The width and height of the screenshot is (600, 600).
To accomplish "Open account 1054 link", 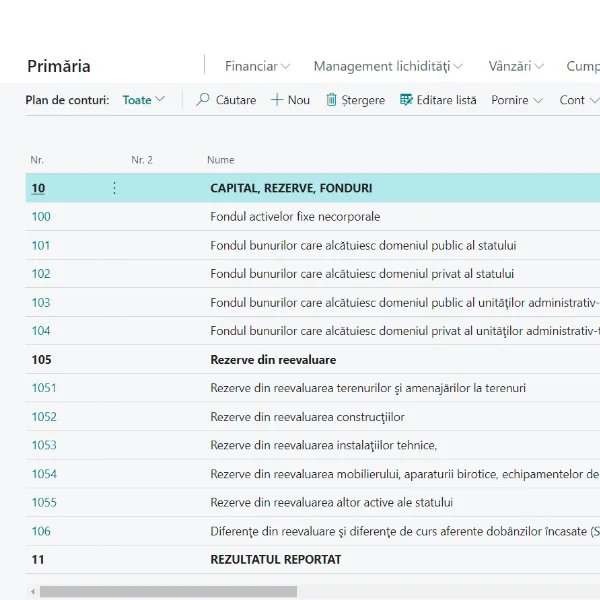I will point(44,474).
